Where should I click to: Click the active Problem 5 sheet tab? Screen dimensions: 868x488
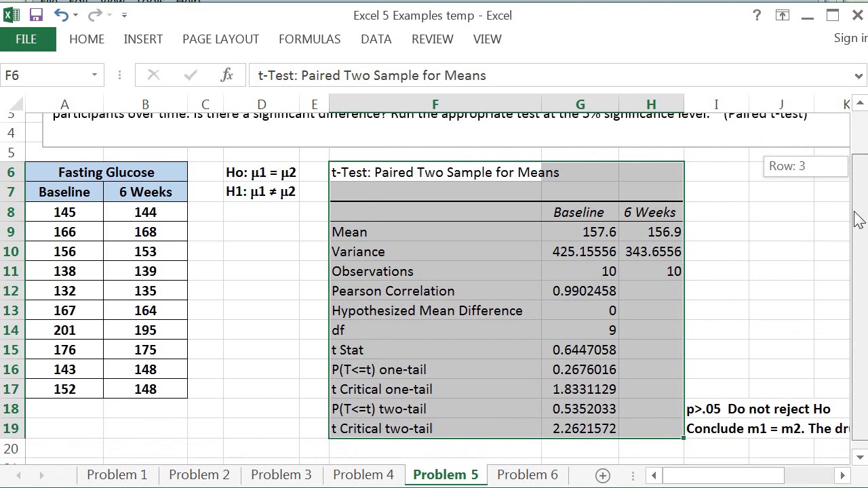[446, 474]
